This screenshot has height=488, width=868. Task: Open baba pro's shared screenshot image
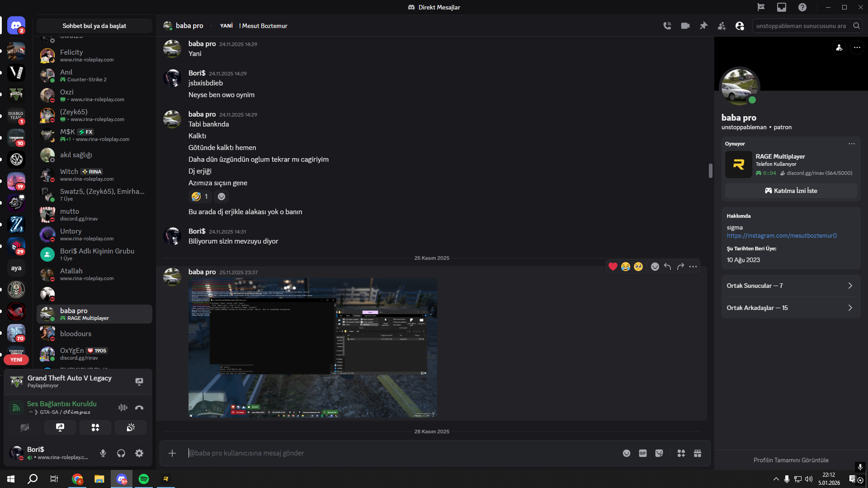tap(312, 347)
